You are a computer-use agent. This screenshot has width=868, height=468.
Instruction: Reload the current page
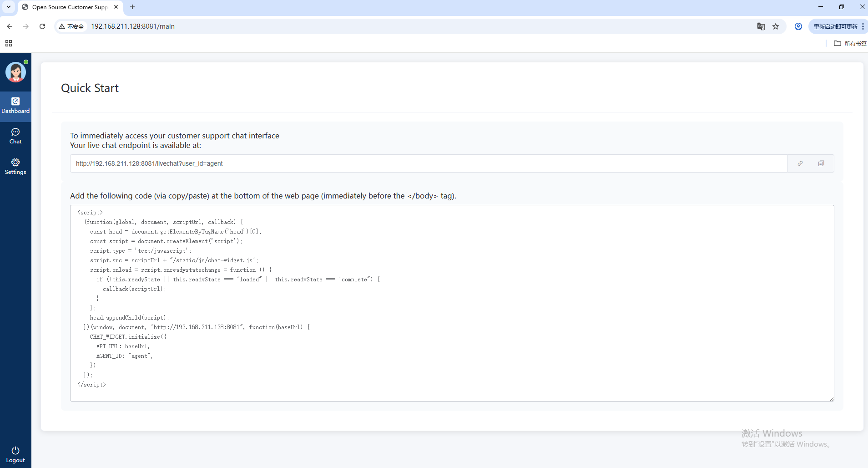[42, 26]
